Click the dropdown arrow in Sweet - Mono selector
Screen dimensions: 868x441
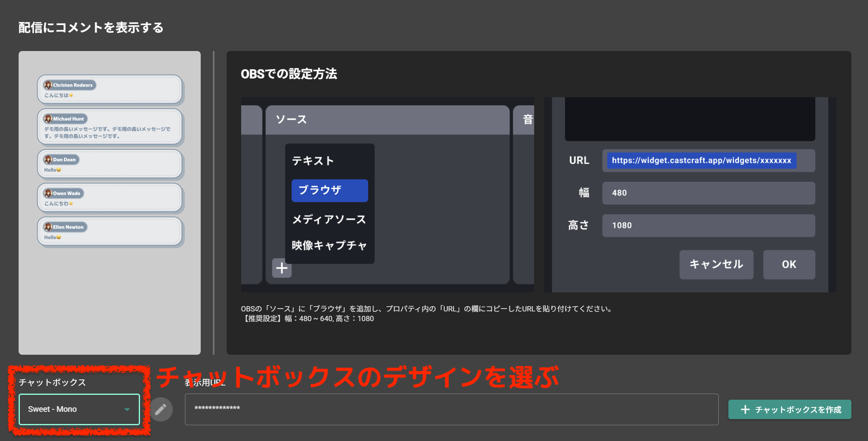(127, 409)
